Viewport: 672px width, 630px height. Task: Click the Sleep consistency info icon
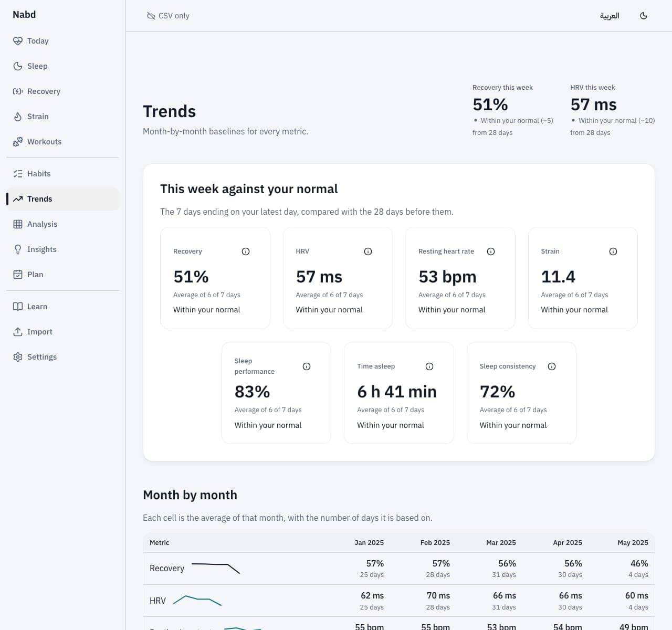[552, 366]
